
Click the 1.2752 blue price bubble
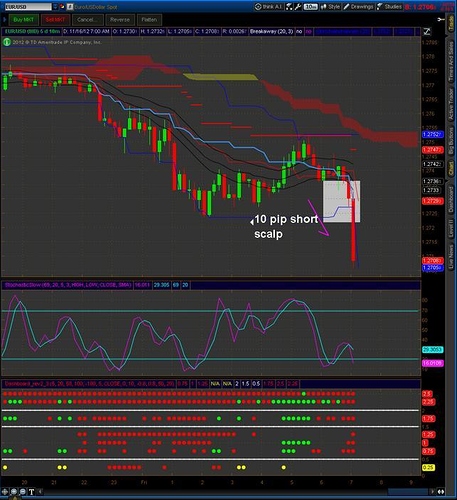click(x=433, y=135)
